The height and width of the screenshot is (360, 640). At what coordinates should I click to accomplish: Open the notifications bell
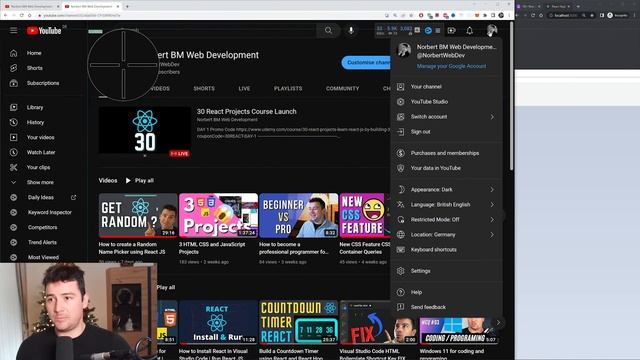pos(469,31)
